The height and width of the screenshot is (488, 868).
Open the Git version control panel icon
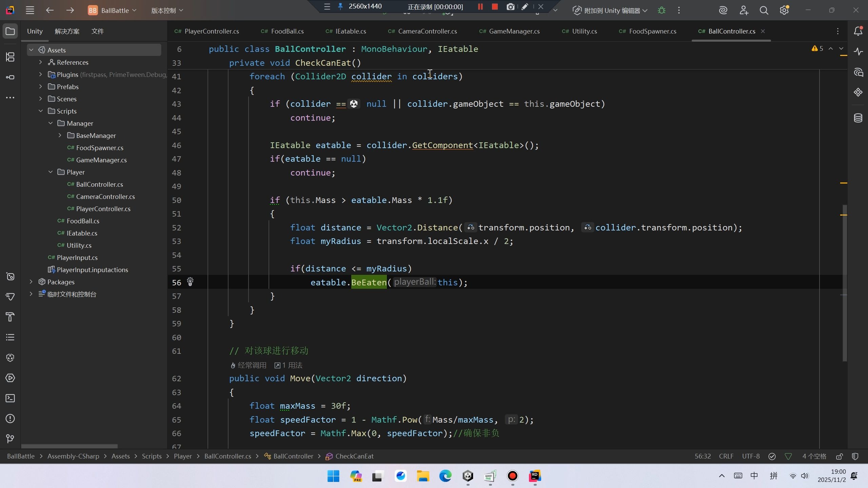(x=10, y=439)
